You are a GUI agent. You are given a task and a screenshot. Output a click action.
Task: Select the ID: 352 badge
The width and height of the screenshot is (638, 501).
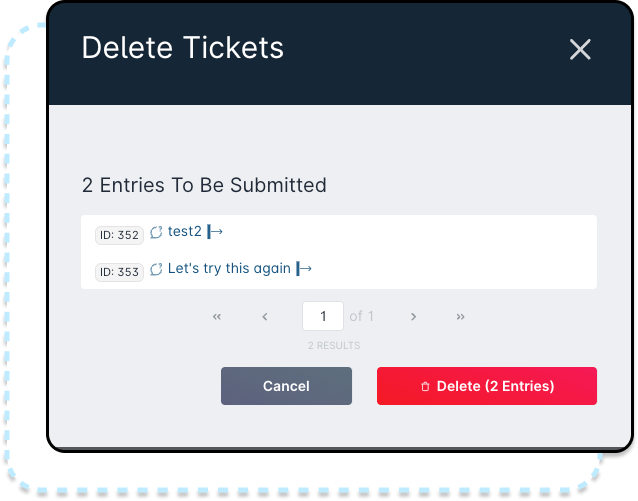pos(119,235)
